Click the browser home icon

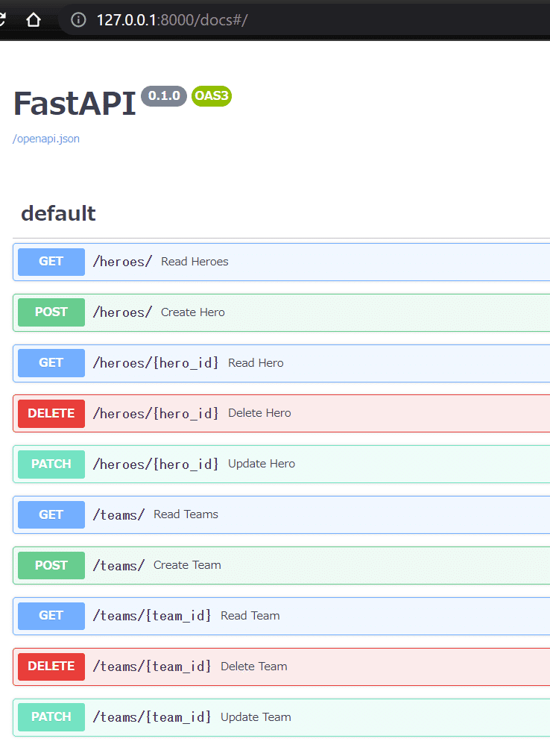click(x=34, y=20)
